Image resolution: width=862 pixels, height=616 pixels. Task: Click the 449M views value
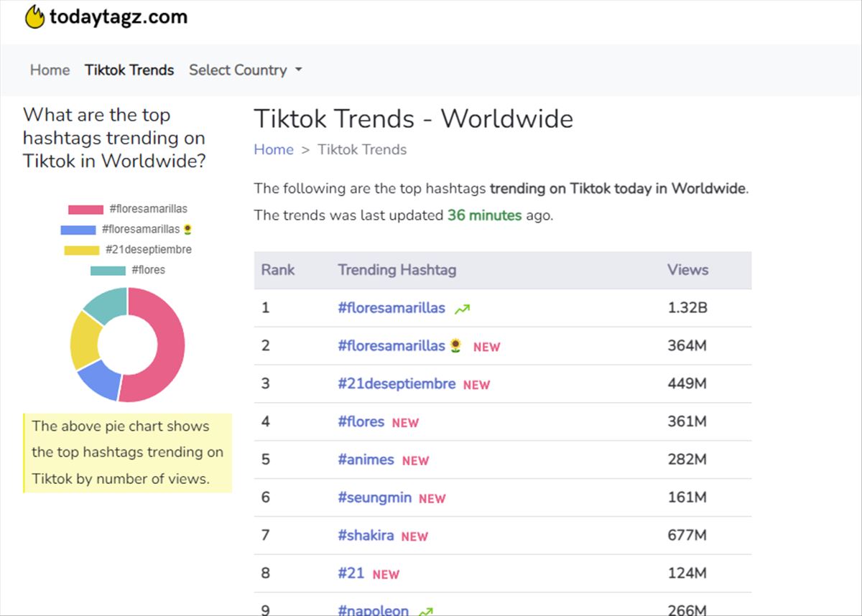click(687, 384)
